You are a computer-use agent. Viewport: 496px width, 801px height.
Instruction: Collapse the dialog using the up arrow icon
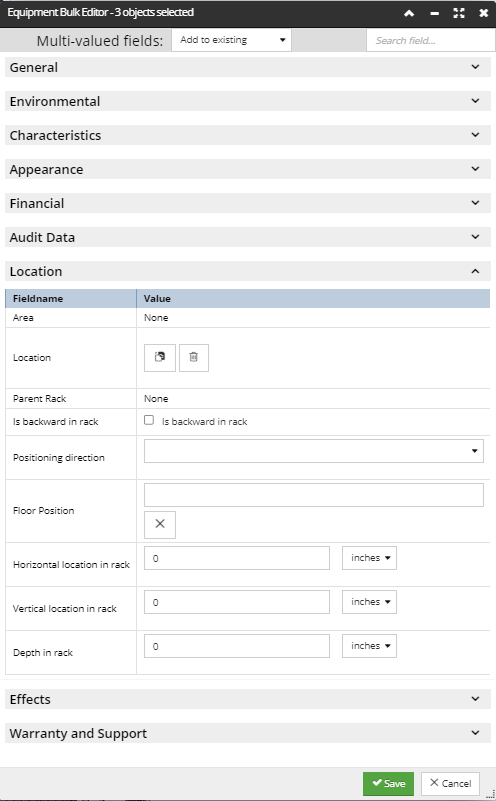409,13
